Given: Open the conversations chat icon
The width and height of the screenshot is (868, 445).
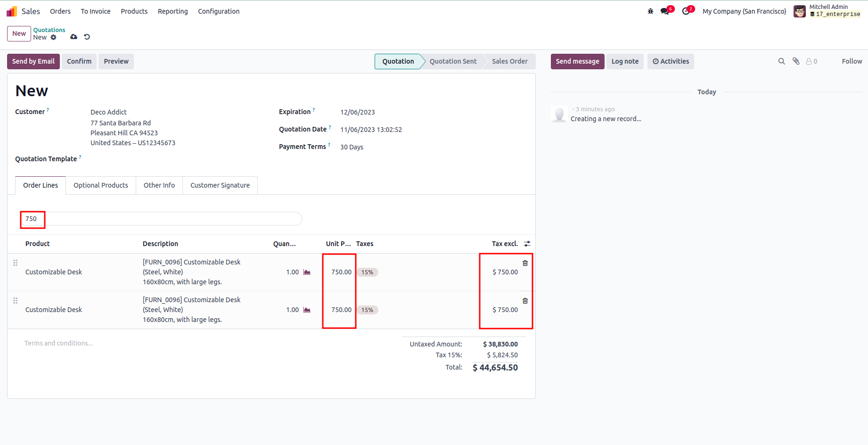Looking at the screenshot, I should pos(665,11).
